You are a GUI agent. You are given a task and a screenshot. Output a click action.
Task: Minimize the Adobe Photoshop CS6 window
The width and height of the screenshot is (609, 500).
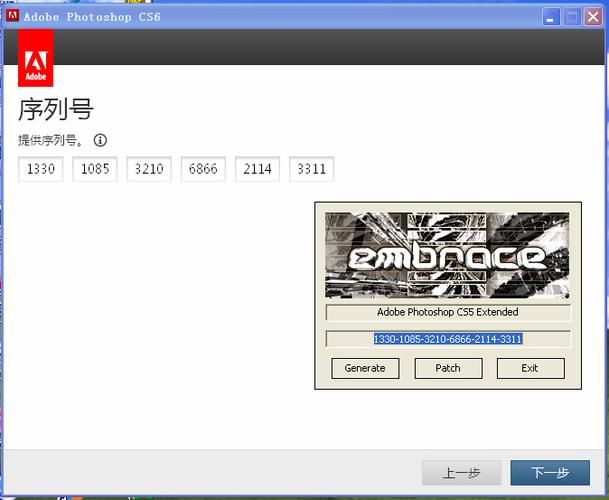click(x=551, y=17)
